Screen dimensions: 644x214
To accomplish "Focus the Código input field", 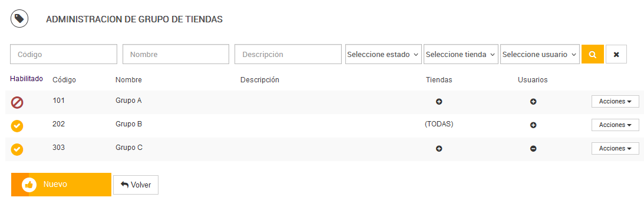I will (x=64, y=54).
